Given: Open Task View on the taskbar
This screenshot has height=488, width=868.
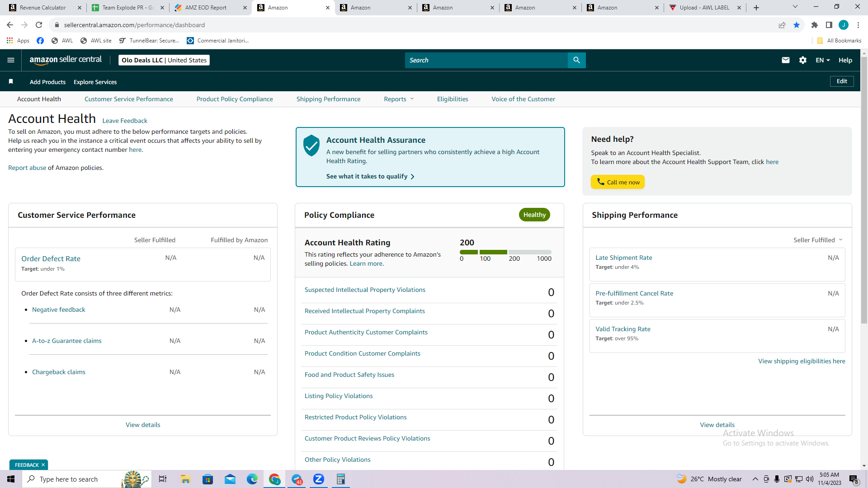Looking at the screenshot, I should coord(163,479).
